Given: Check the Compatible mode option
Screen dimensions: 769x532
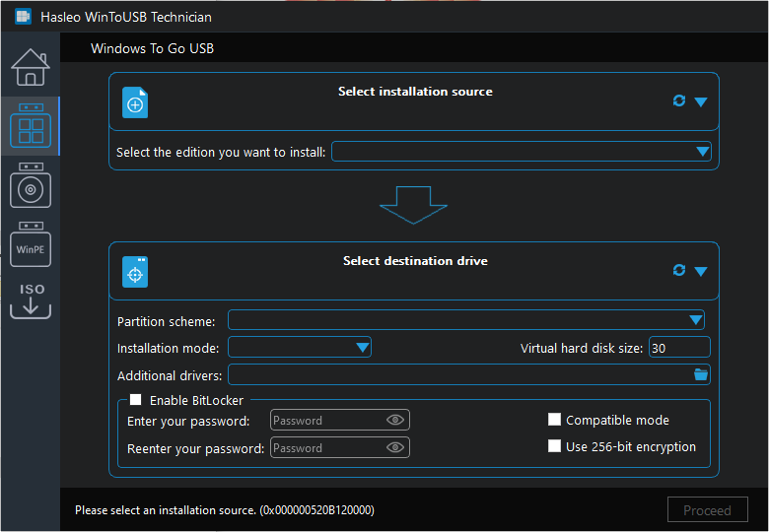Looking at the screenshot, I should click(x=555, y=420).
